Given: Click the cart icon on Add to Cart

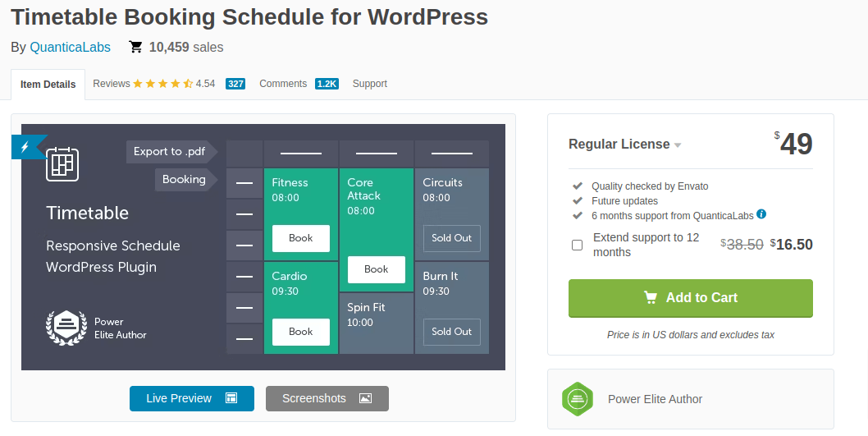Looking at the screenshot, I should point(651,297).
